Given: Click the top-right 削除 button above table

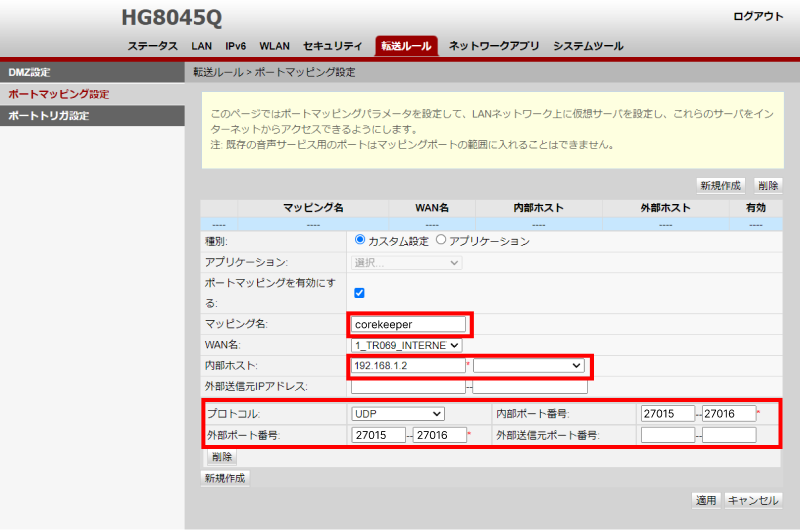Looking at the screenshot, I should point(768,186).
